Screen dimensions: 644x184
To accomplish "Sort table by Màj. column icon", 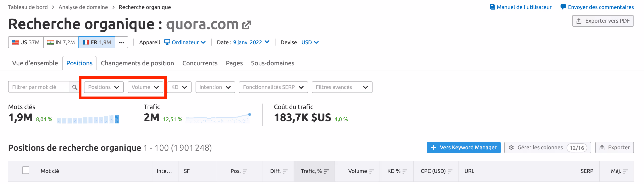I will tap(625, 171).
